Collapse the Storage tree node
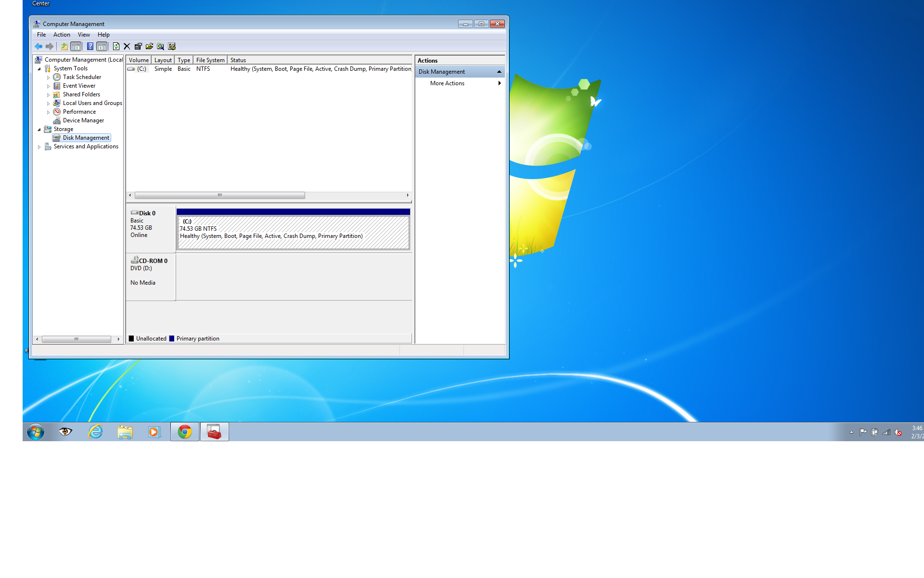 coord(39,130)
